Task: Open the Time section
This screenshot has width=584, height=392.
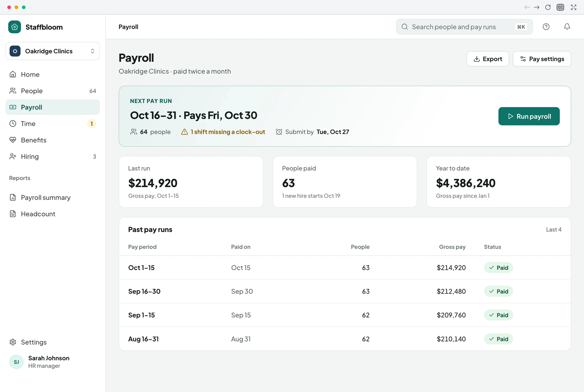Action: (53, 124)
